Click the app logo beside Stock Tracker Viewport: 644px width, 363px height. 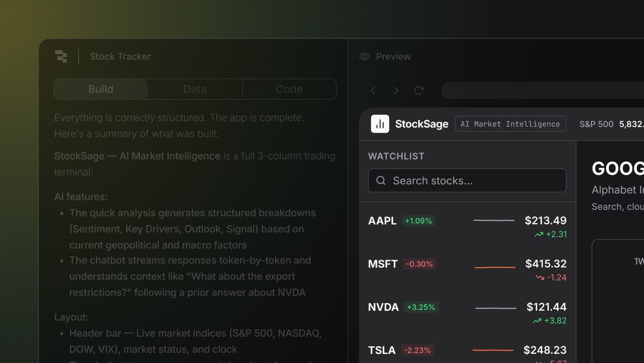(61, 56)
